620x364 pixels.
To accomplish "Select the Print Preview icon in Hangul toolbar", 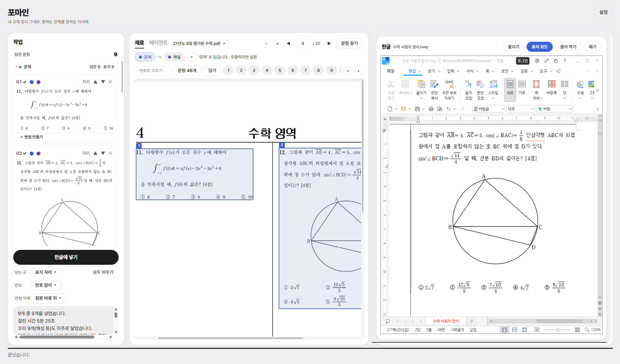I will (439, 109).
